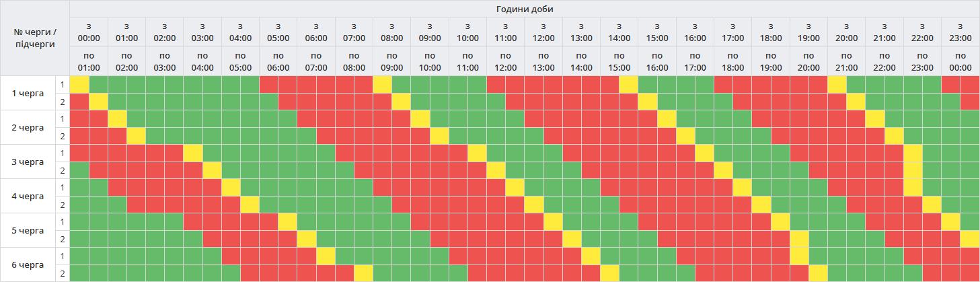Screen dimensions: 980x282
Task: Click the "по 00:00" end-time header
Action: tap(960, 61)
